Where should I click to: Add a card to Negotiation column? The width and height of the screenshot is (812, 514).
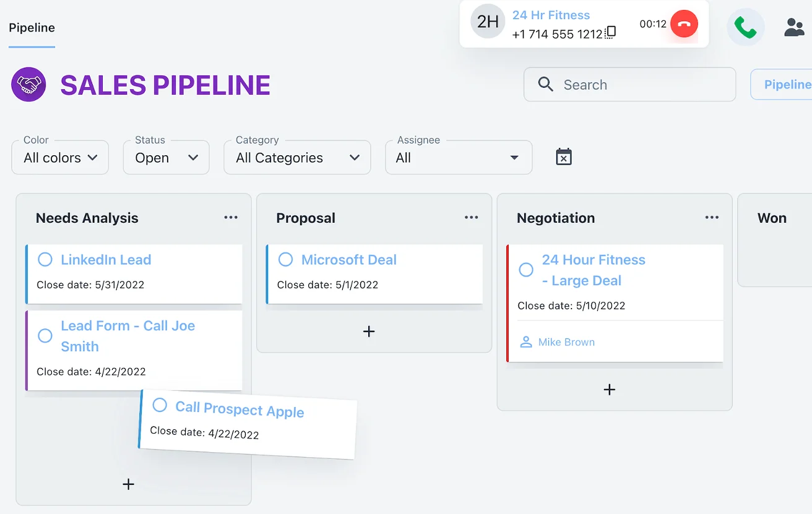click(610, 390)
